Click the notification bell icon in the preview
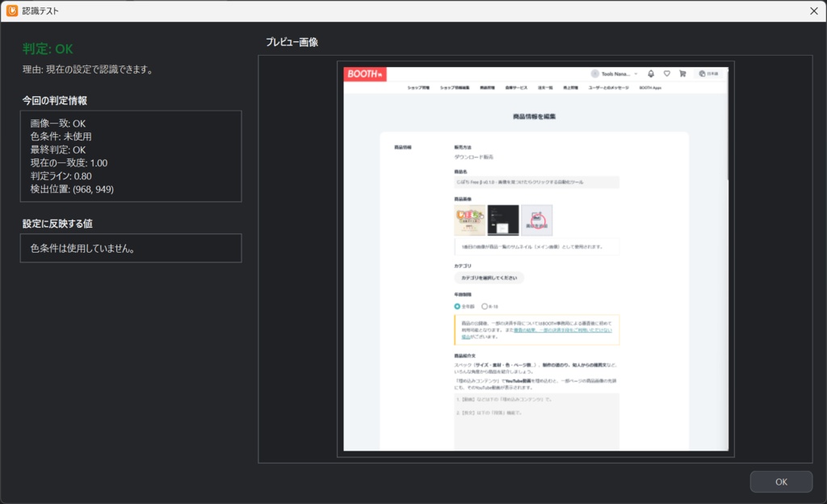Image resolution: width=827 pixels, height=504 pixels. tap(651, 73)
